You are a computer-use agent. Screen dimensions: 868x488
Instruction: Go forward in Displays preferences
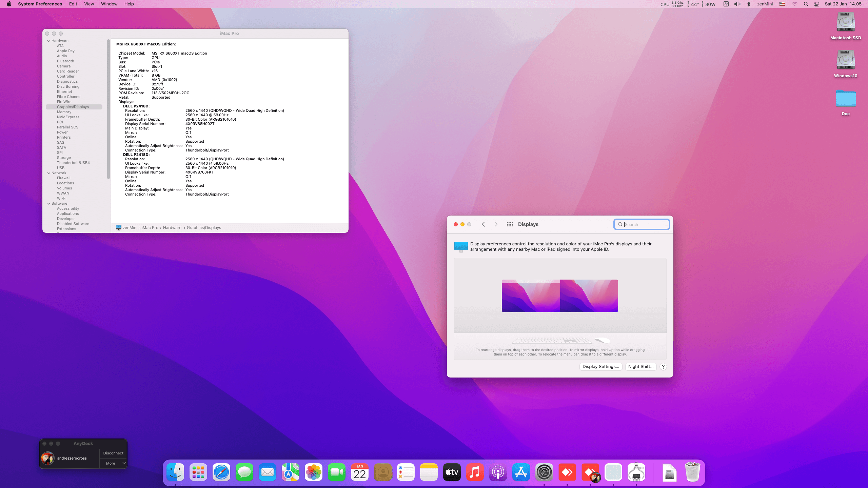[496, 224]
